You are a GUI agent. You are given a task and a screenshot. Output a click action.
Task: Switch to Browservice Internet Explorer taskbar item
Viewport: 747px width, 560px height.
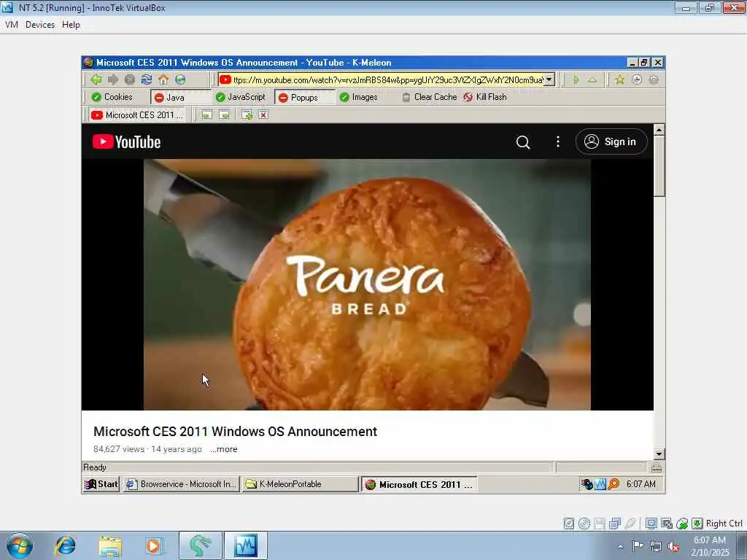click(181, 484)
